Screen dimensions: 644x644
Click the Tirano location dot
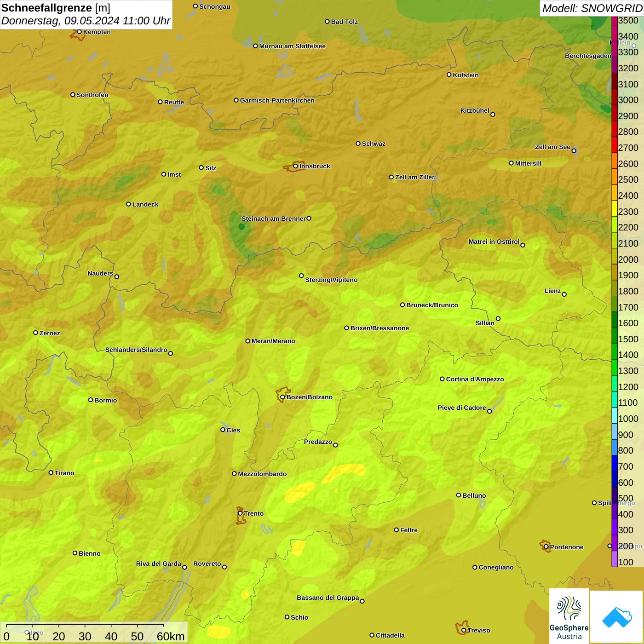(x=51, y=472)
